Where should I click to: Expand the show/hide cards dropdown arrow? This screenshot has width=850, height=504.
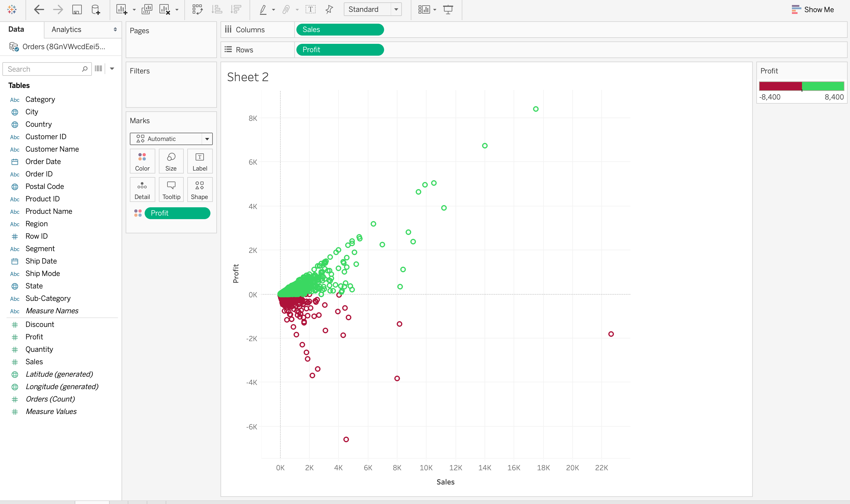point(435,10)
